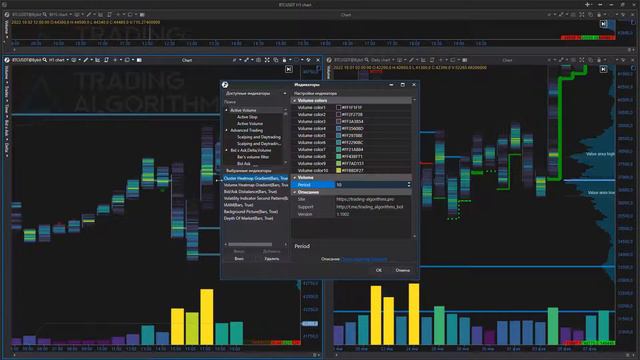The image size is (640, 360).
Task: Open symbol search in the M15 chart toolbar
Action: (45, 15)
